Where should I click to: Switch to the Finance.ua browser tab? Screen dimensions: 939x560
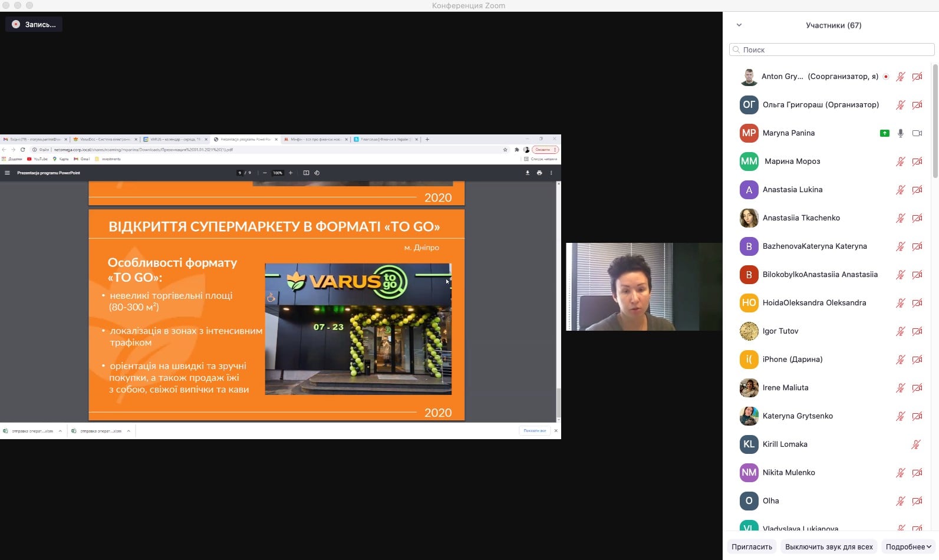point(386,140)
